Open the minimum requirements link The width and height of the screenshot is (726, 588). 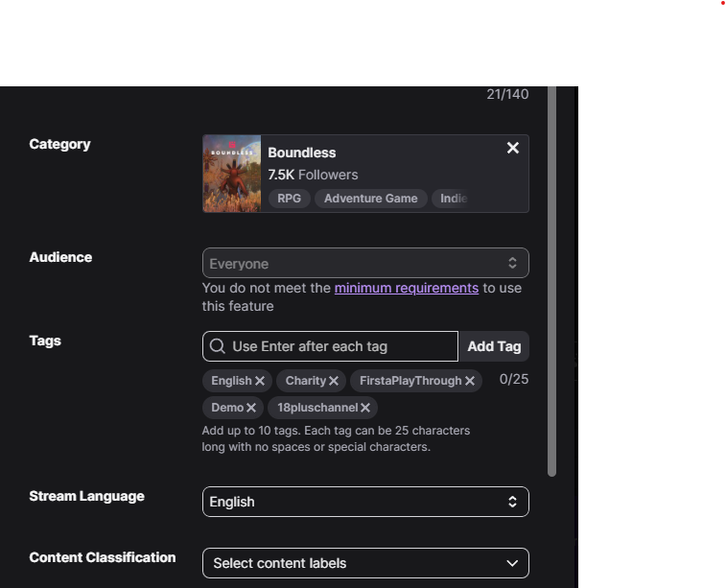pos(406,288)
